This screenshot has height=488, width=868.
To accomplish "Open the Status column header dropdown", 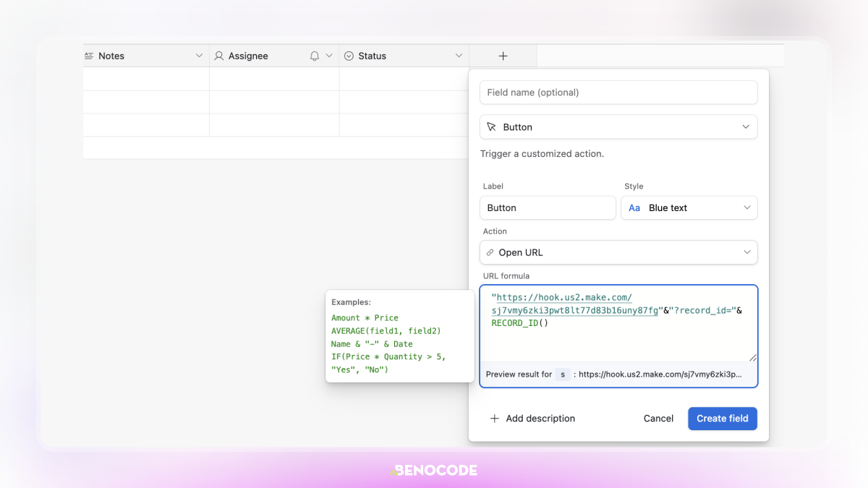I will tap(459, 56).
